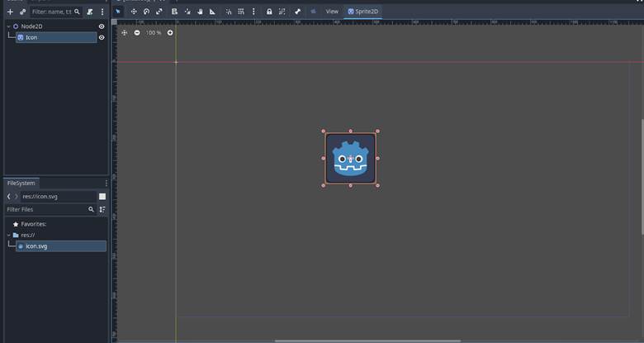
Task: Switch to the FileSystem tab
Action: [x=21, y=183]
